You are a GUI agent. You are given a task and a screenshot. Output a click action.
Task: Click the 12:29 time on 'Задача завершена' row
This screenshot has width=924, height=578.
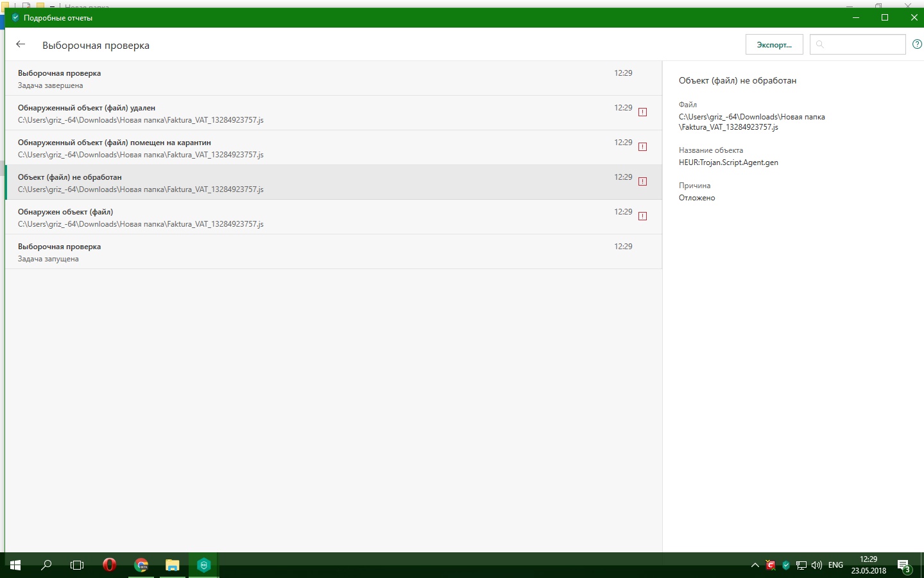click(x=623, y=73)
